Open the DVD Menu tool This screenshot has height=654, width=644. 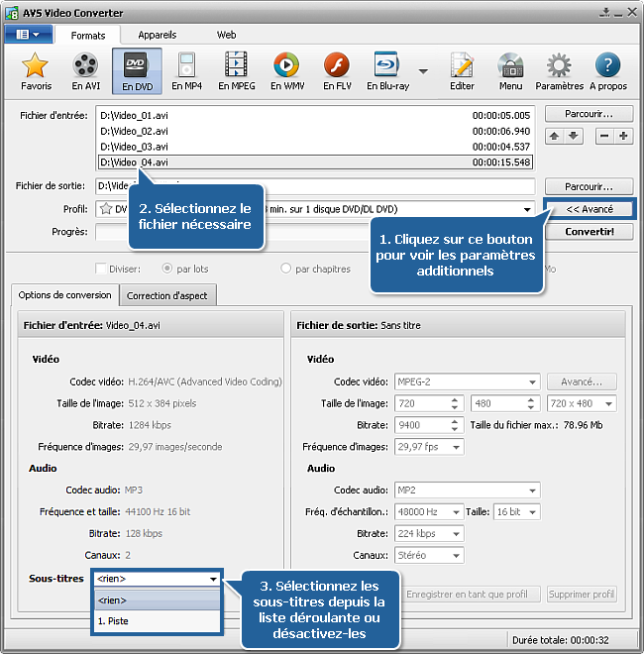coord(510,71)
